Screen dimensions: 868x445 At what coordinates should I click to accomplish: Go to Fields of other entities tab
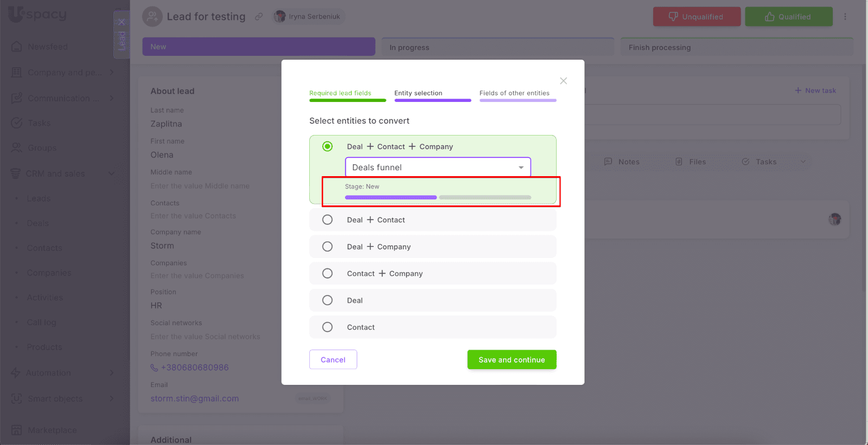[x=514, y=93]
